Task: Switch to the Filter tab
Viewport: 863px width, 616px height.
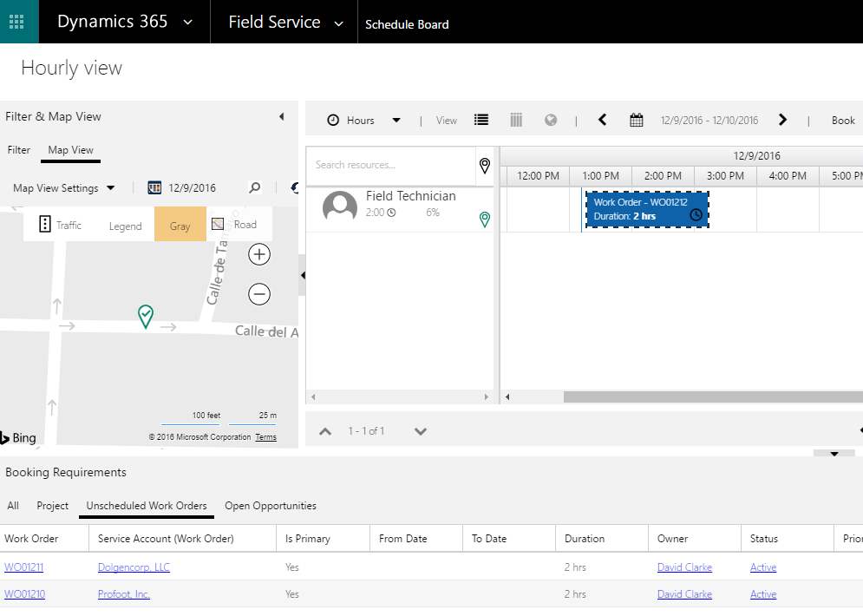Action: point(19,150)
